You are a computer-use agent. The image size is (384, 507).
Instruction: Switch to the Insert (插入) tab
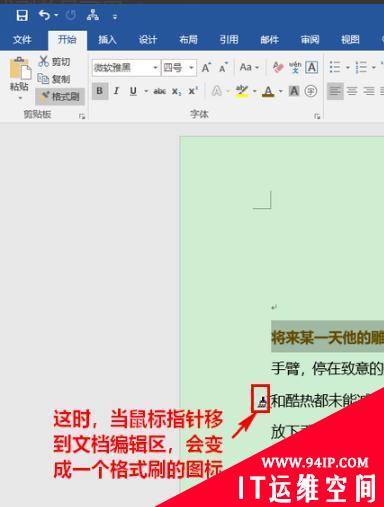pos(107,40)
